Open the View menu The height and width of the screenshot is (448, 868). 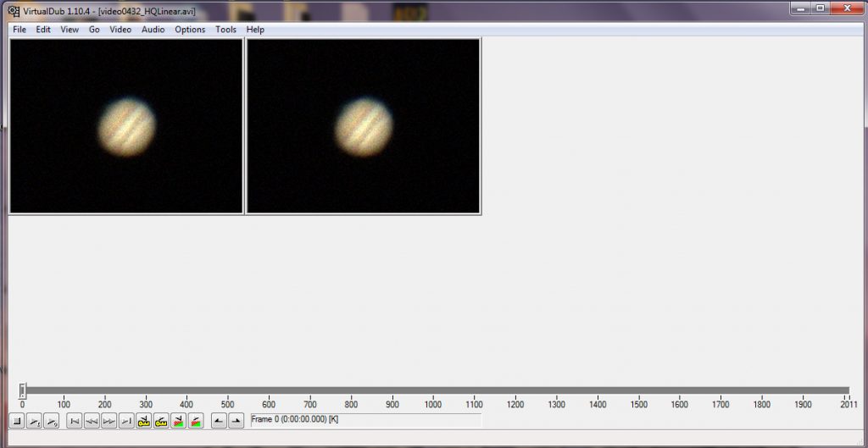(x=70, y=30)
